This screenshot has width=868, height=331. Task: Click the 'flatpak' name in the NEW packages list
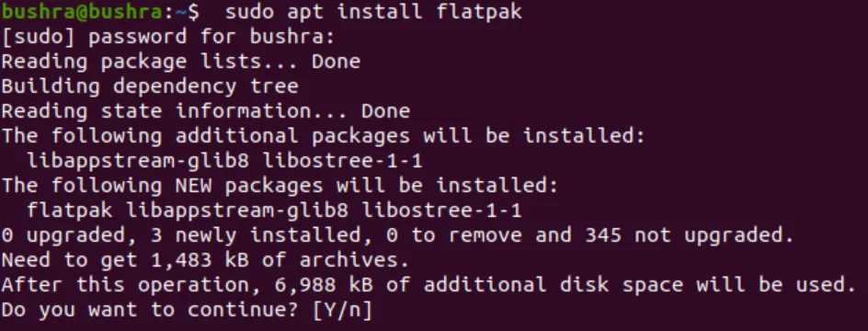70,211
